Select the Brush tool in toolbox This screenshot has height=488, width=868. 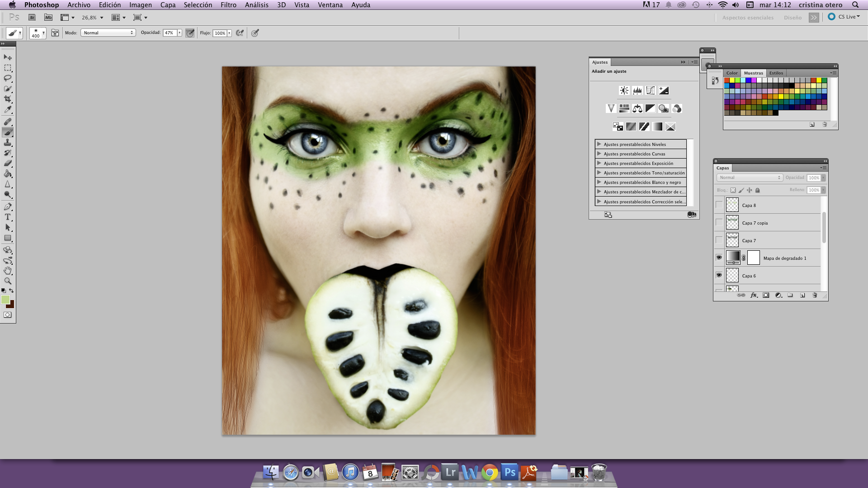tap(8, 132)
